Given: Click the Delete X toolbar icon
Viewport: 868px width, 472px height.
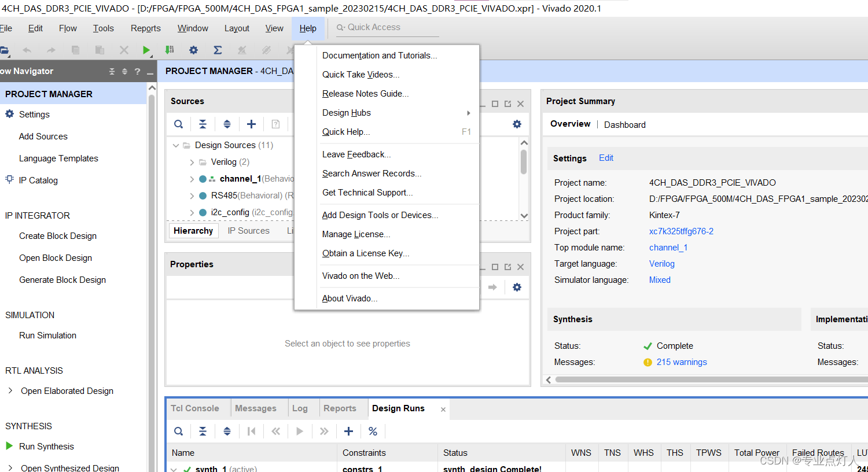Looking at the screenshot, I should (124, 50).
